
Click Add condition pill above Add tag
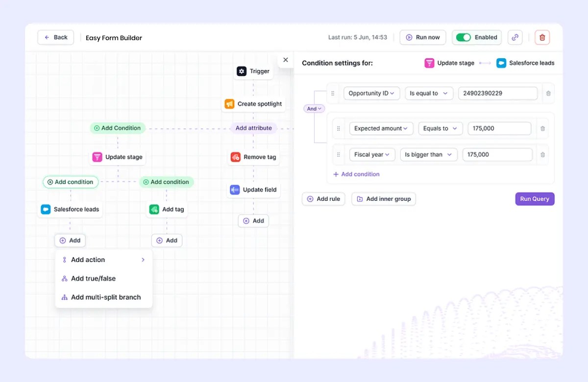[x=167, y=182]
